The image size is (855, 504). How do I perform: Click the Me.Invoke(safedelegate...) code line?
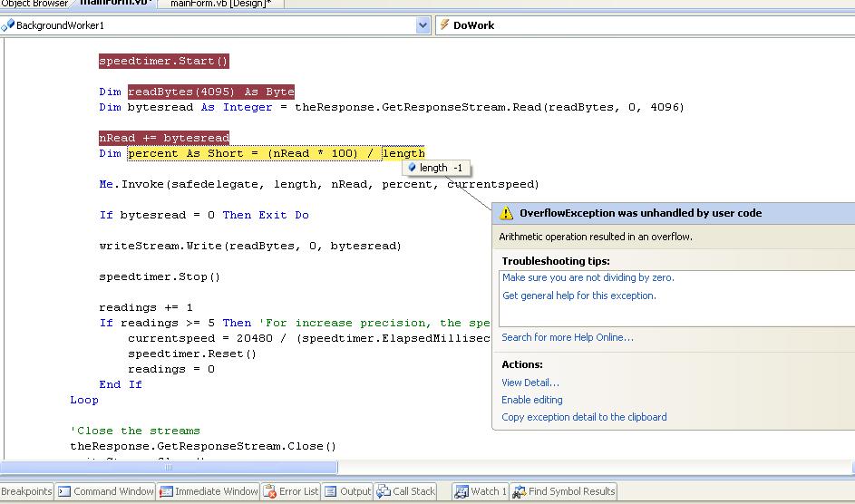(319, 184)
